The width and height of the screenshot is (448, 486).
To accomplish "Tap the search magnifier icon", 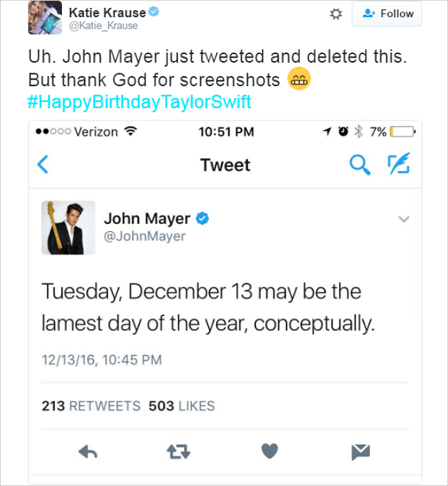I will [x=361, y=164].
